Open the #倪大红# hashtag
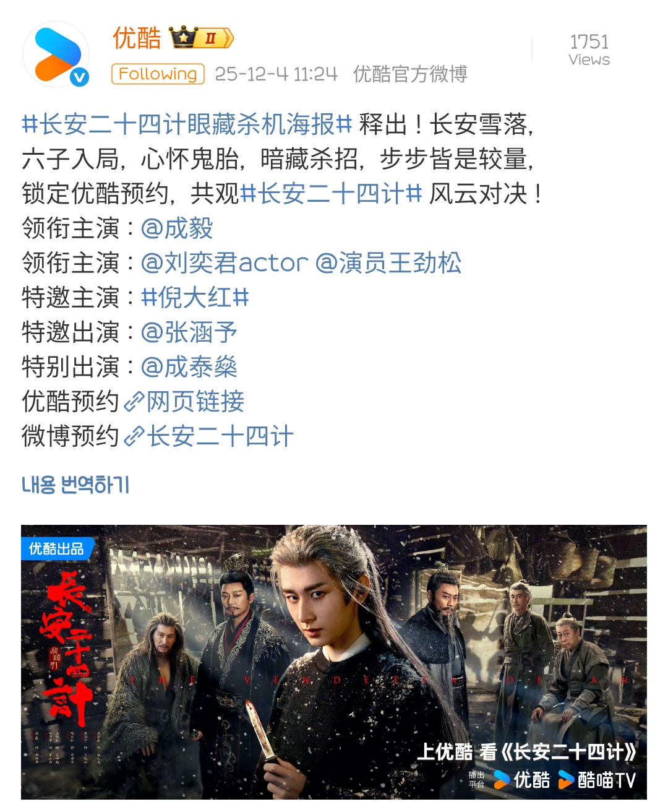This screenshot has height=812, width=668. [195, 298]
